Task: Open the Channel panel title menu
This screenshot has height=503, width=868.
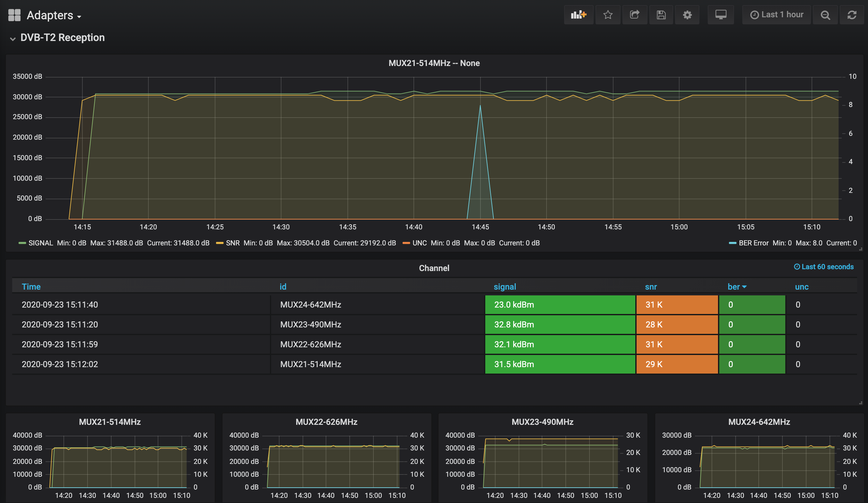Action: point(434,268)
